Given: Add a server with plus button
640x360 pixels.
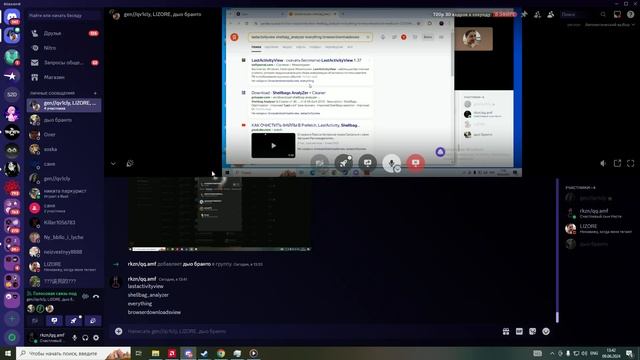Looking at the screenshot, I should pos(12,318).
